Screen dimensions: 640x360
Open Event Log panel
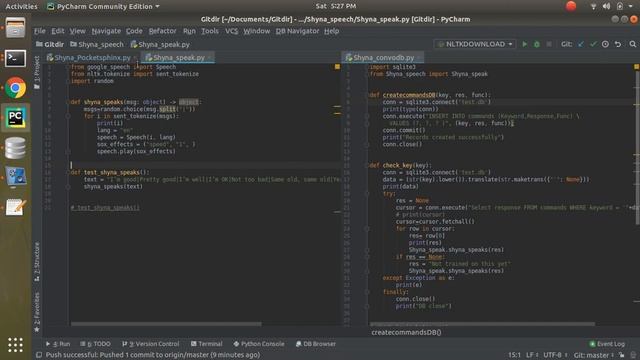coord(607,344)
